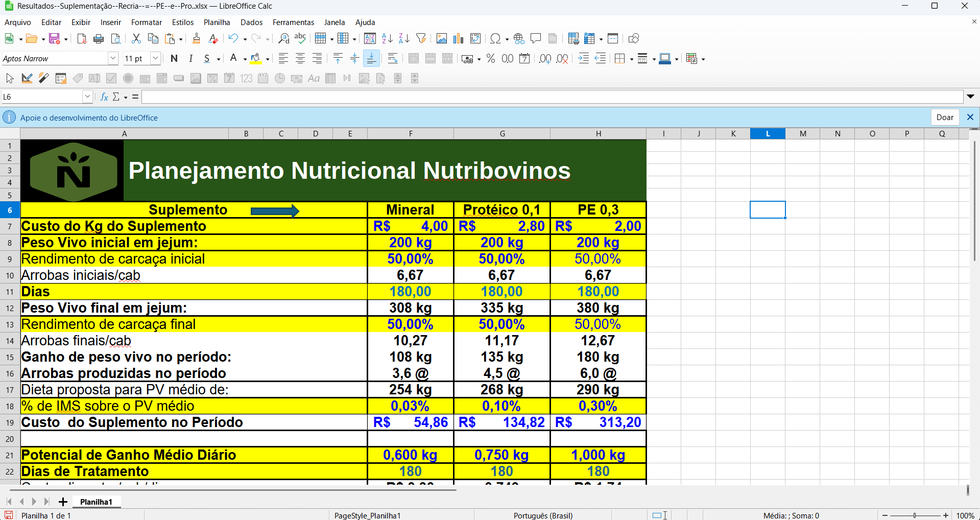This screenshot has width=980, height=520.
Task: Select cell with R$ 313,20
Action: click(598, 422)
